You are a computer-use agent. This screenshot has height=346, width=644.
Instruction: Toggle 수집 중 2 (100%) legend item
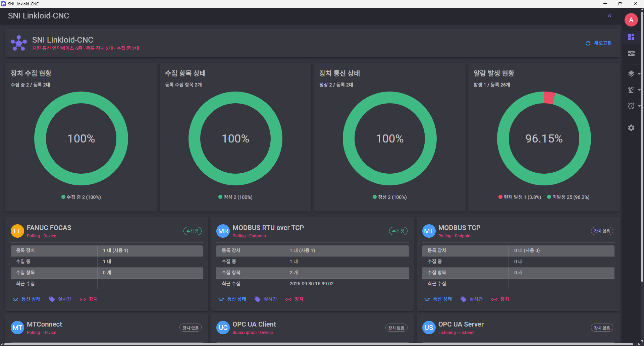(81, 197)
